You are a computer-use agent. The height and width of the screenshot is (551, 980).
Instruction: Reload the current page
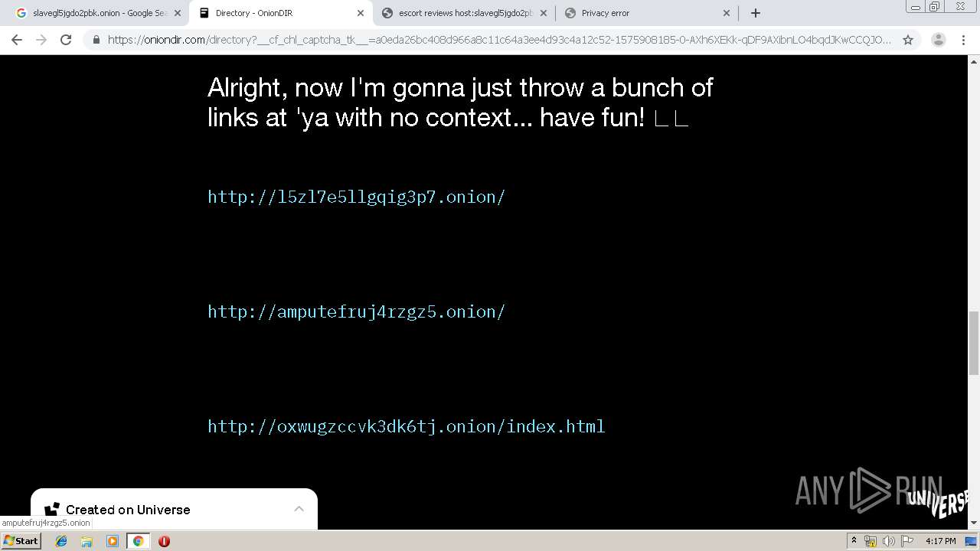click(66, 40)
